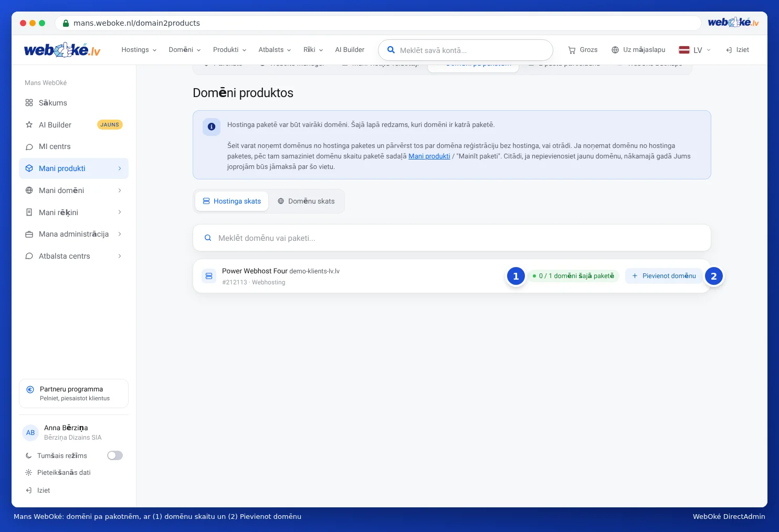Go to Uz mājaslapu
The image size is (779, 532).
[638, 50]
